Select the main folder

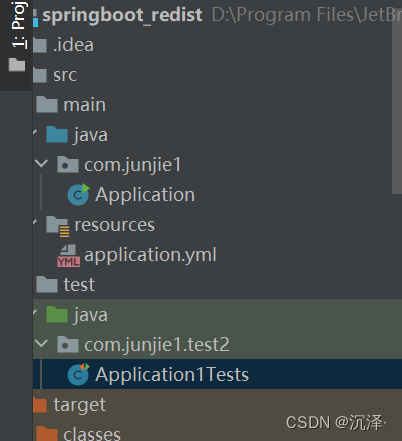(85, 105)
